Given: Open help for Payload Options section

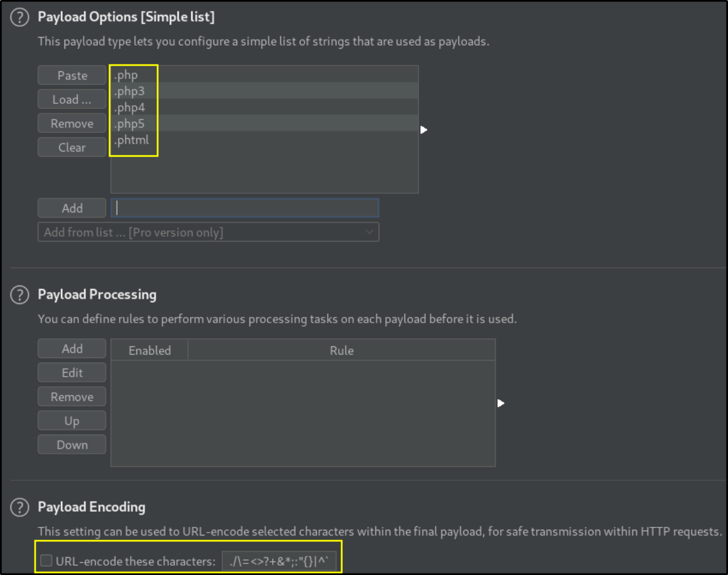Looking at the screenshot, I should click(19, 17).
